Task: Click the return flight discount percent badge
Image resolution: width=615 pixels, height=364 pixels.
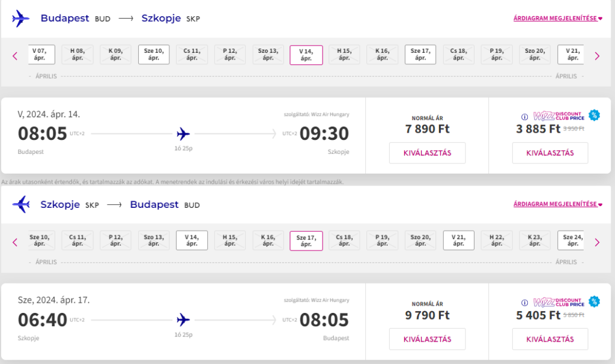Action: point(594,302)
